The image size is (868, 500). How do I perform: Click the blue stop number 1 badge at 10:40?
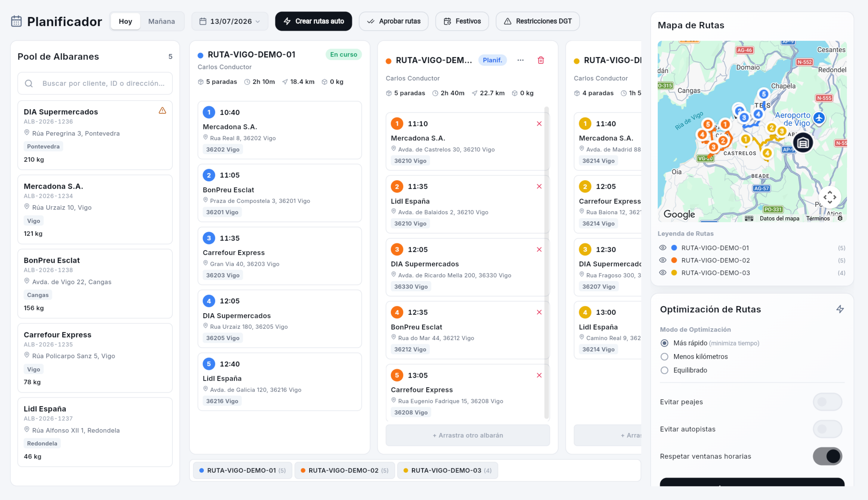pos(209,112)
